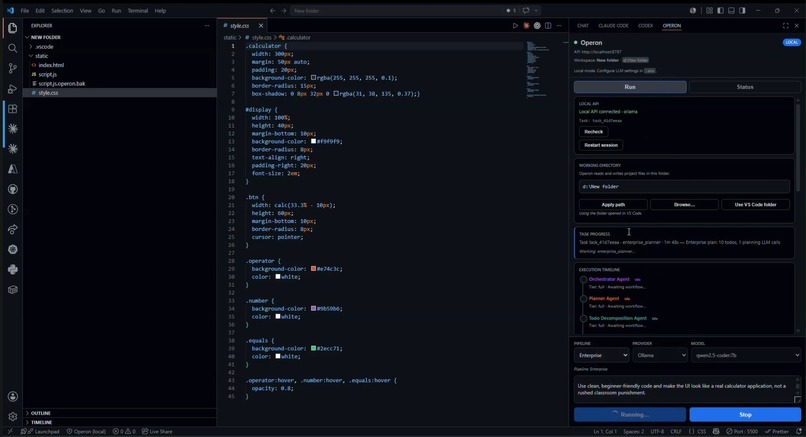This screenshot has width=806, height=437.
Task: Click the Customize Layout icon
Action: tap(709, 10)
